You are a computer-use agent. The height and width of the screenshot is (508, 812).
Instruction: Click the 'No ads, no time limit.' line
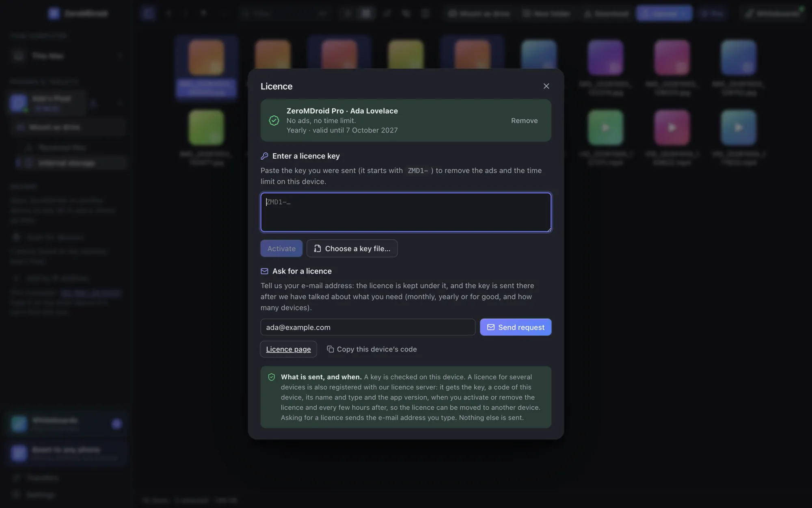click(x=321, y=121)
